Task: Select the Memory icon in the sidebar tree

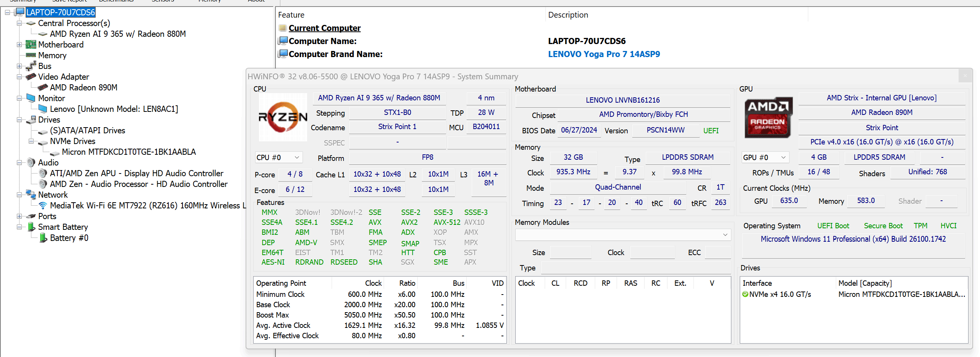Action: pos(30,55)
